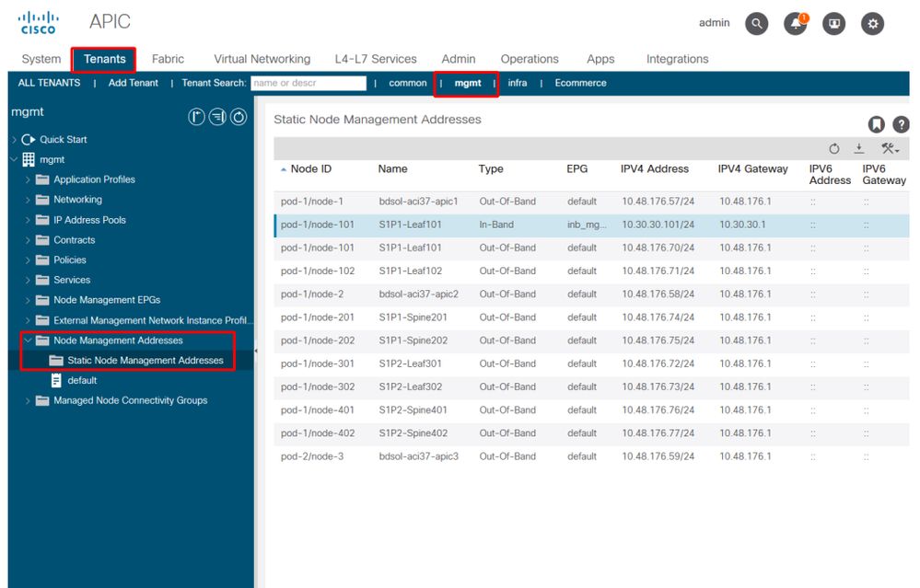Click the refresh icon above the table
The image size is (920, 588).
point(834,148)
